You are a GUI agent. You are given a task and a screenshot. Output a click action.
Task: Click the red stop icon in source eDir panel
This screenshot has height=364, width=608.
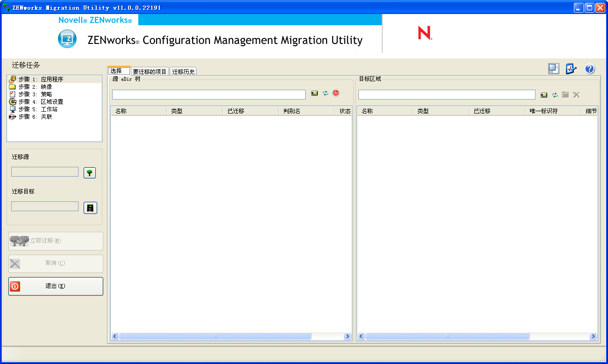[x=336, y=93]
